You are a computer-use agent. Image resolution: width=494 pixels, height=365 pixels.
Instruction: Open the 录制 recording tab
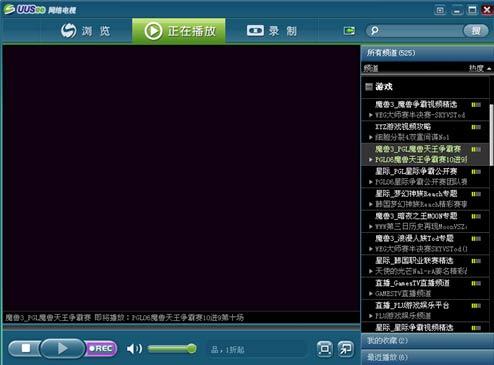[272, 31]
